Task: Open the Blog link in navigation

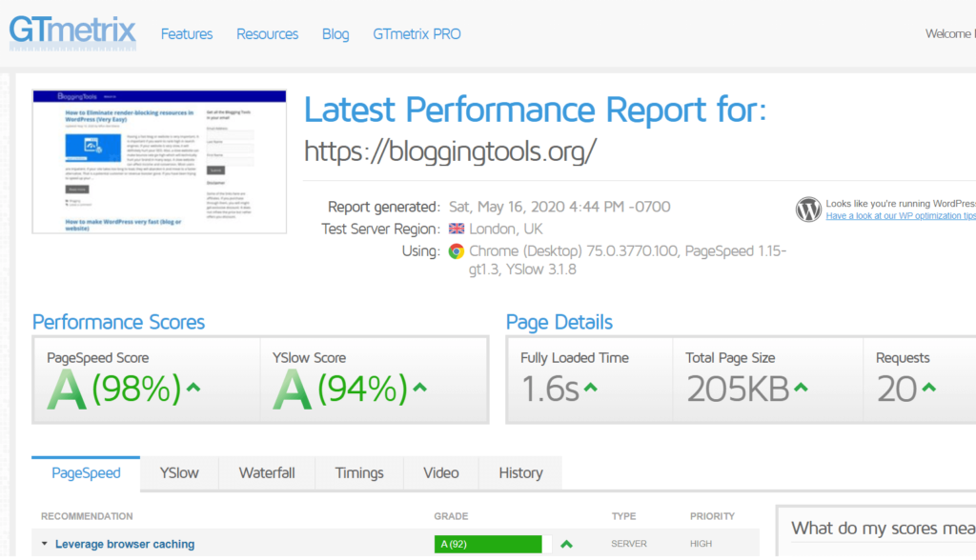Action: [x=335, y=34]
